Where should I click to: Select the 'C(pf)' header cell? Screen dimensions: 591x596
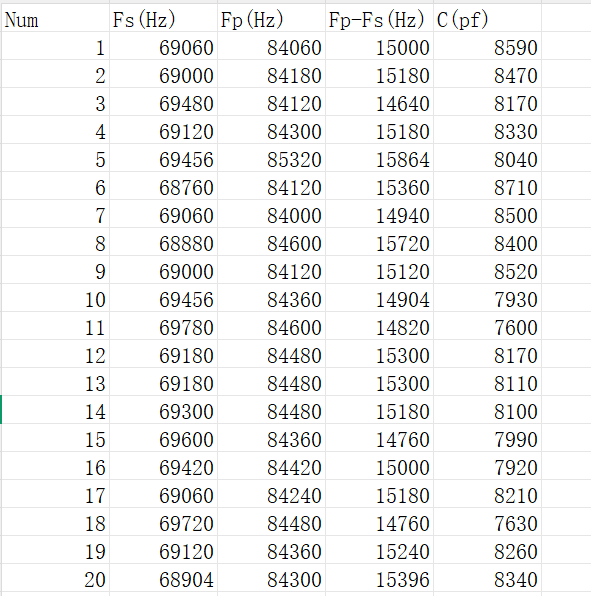487,18
